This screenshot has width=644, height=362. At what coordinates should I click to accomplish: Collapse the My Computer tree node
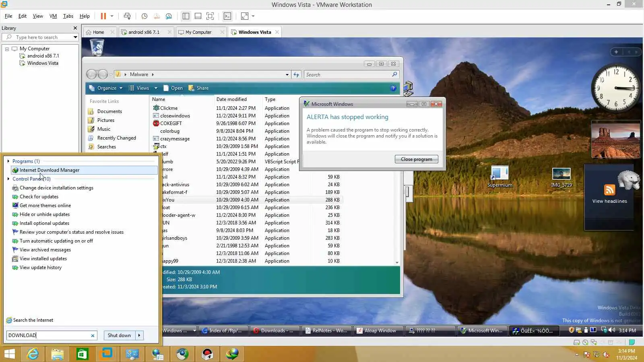[x=7, y=49]
